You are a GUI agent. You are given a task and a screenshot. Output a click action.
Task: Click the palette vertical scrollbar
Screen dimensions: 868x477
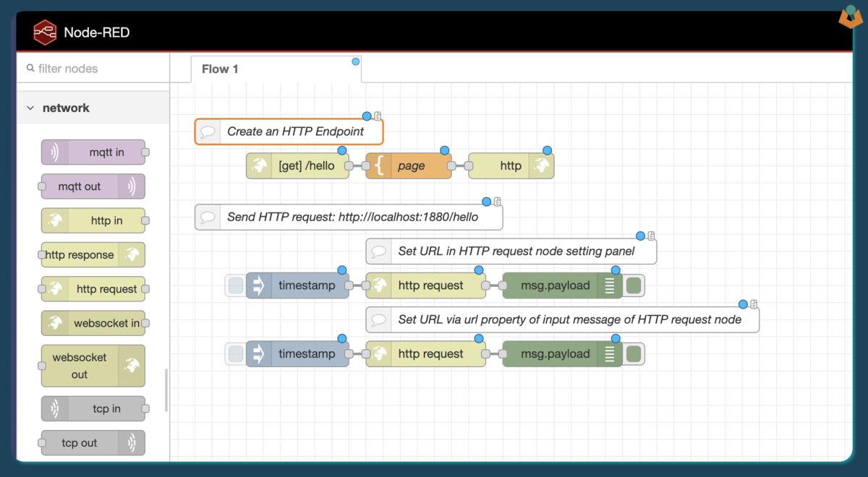coord(166,390)
